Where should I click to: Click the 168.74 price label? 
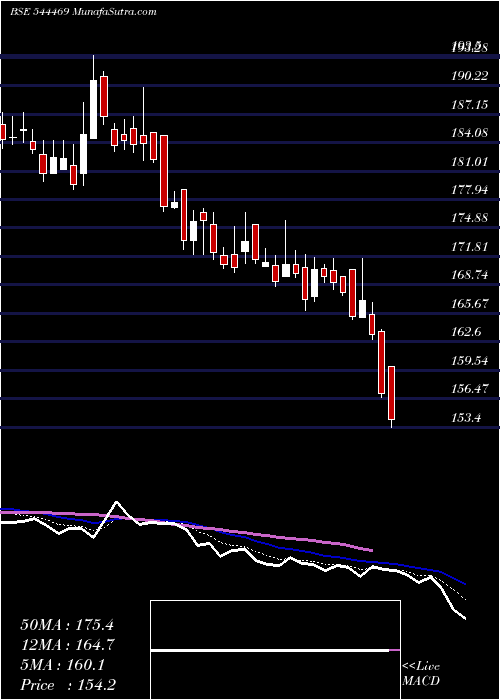pyautogui.click(x=469, y=275)
